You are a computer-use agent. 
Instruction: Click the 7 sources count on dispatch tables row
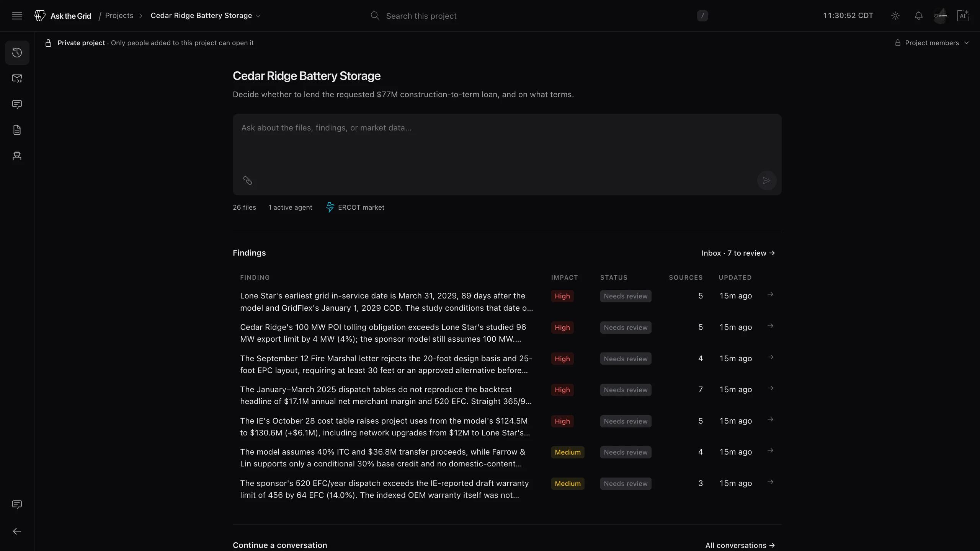tap(700, 390)
